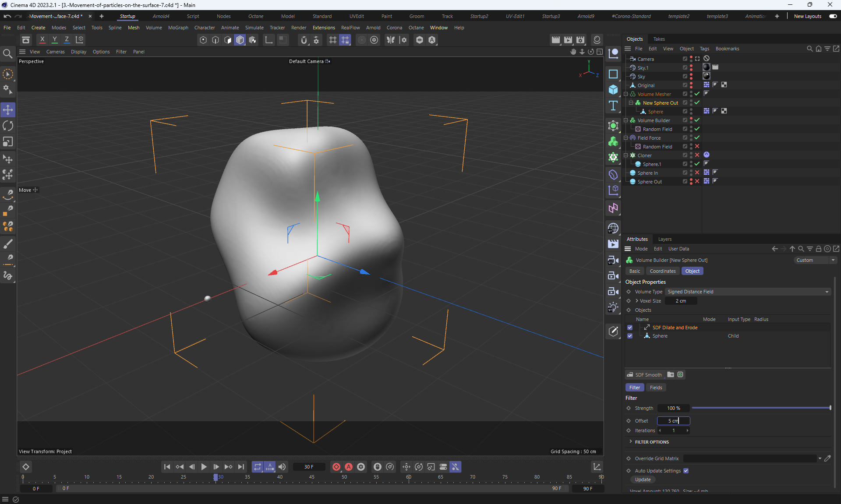Image resolution: width=841 pixels, height=504 pixels.
Task: Click the Go to End playback icon
Action: coord(241,467)
